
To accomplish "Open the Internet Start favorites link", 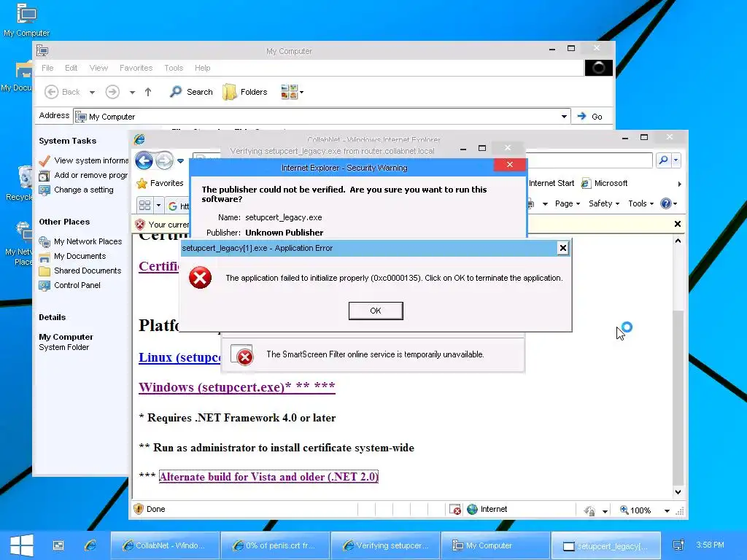I will pyautogui.click(x=551, y=183).
